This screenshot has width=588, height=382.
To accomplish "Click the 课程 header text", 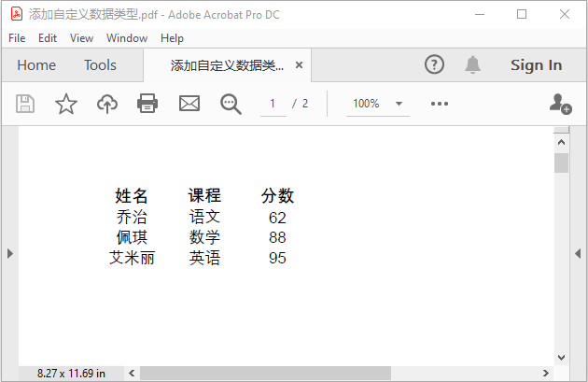I will pos(204,195).
